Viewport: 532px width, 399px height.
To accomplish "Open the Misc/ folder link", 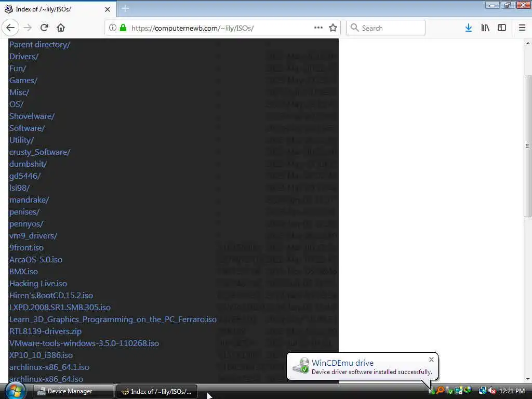I will tap(19, 92).
